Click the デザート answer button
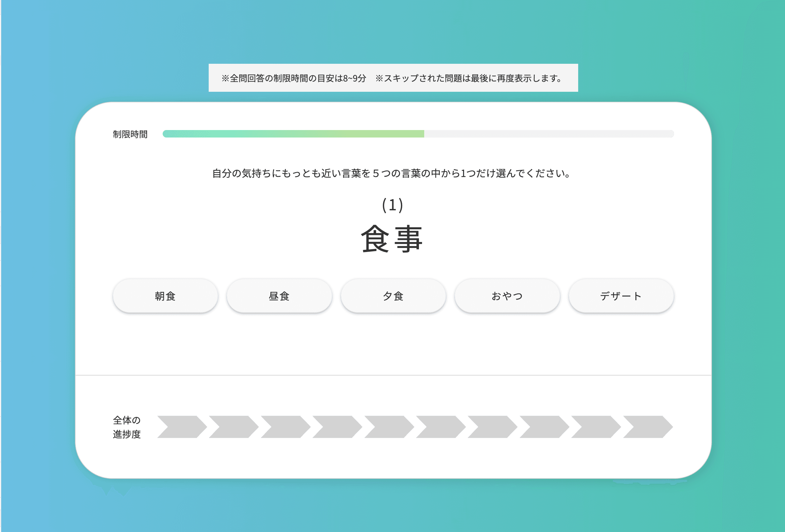 tap(621, 296)
